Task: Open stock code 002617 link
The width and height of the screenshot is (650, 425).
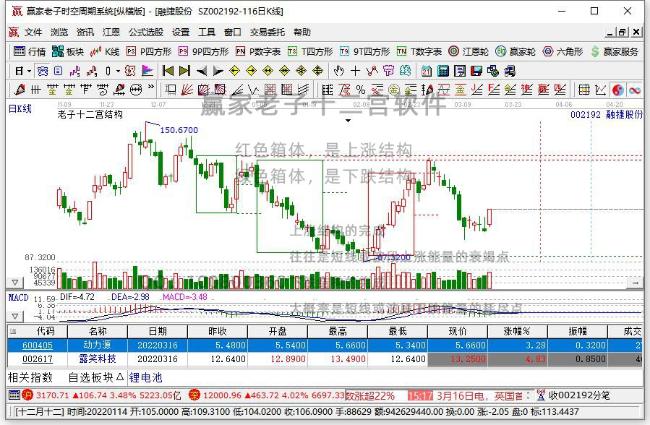Action: [x=37, y=359]
